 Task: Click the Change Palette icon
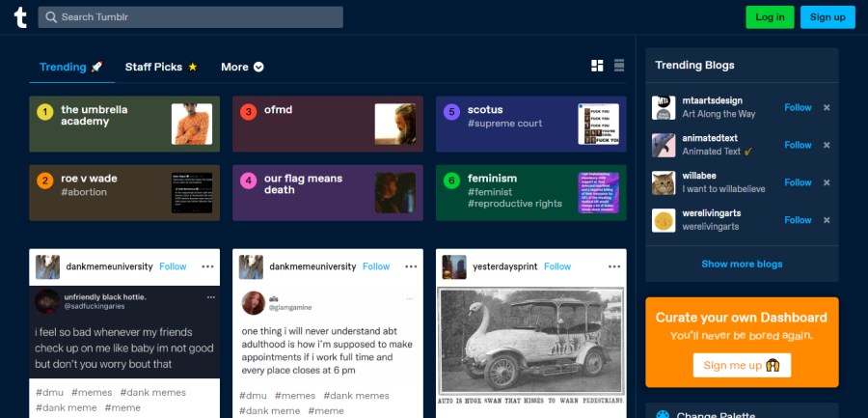coord(662,415)
